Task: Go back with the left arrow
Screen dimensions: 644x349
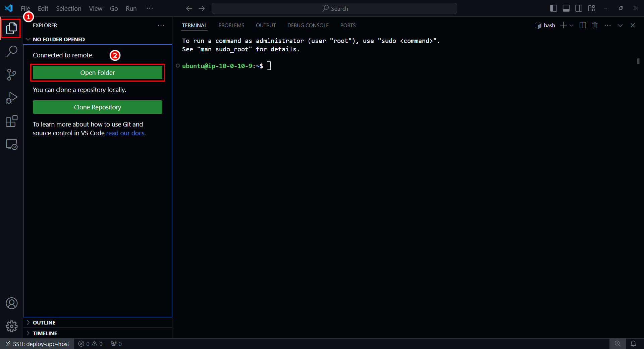Action: pyautogui.click(x=189, y=8)
